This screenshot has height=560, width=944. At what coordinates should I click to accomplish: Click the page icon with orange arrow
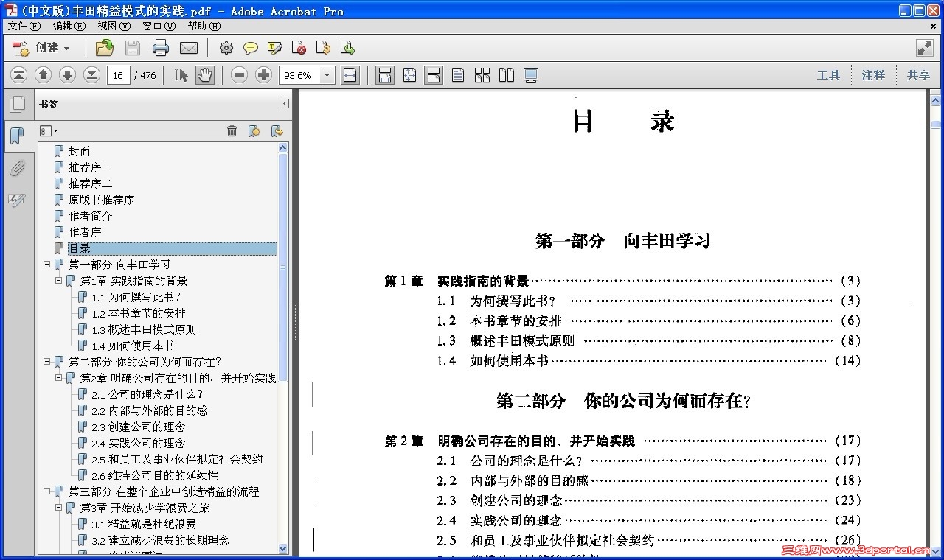[x=323, y=48]
